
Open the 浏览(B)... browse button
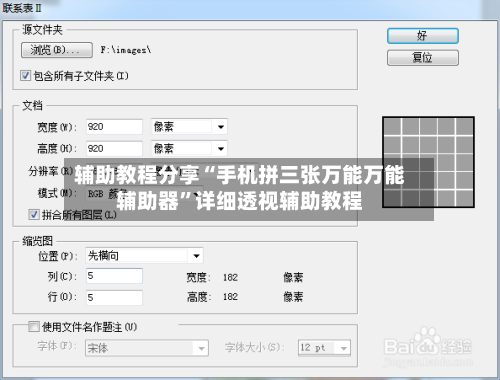coord(57,50)
